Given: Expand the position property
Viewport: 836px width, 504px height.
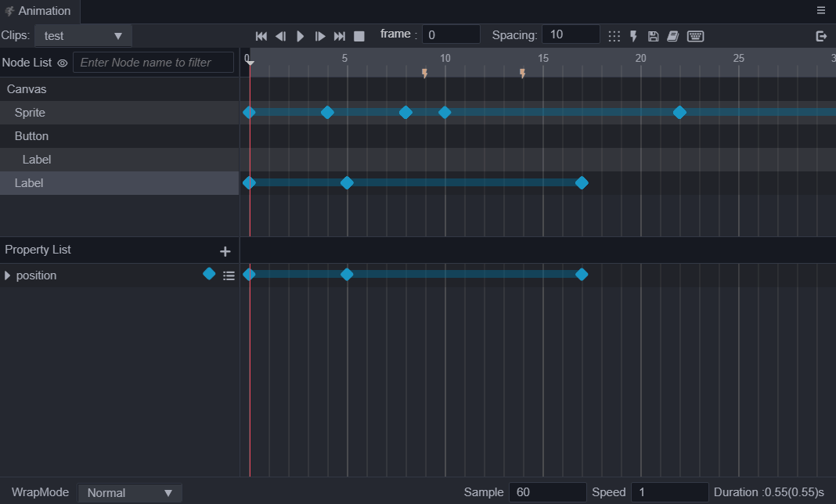Looking at the screenshot, I should click(7, 275).
